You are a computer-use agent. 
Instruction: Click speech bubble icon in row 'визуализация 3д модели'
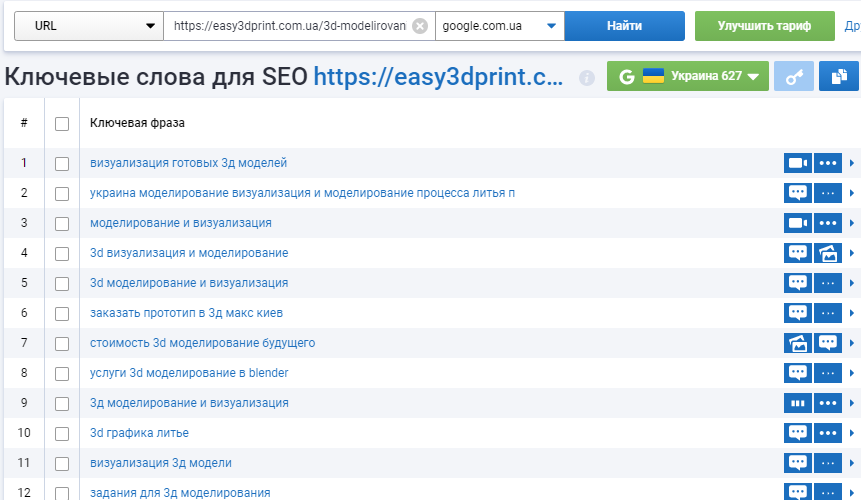(798, 463)
